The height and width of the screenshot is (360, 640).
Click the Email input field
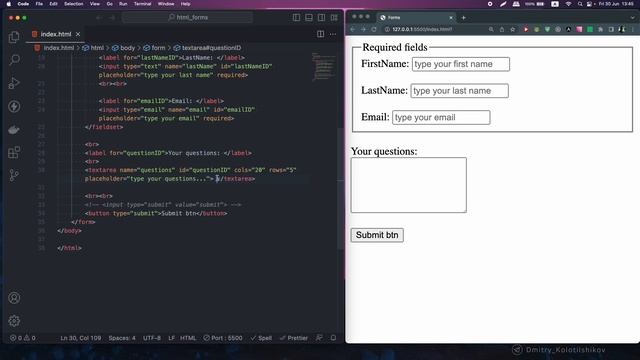click(x=441, y=117)
